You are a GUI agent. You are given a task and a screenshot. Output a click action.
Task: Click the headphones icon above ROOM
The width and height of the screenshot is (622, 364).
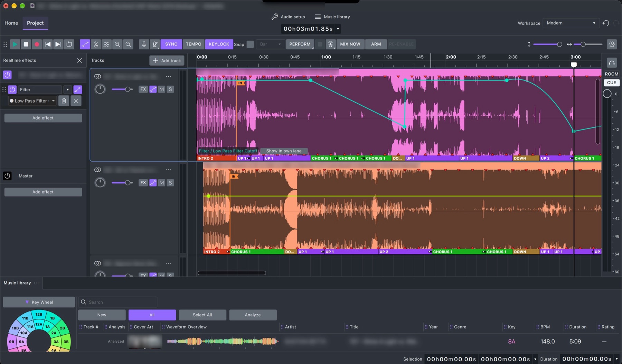pyautogui.click(x=612, y=63)
